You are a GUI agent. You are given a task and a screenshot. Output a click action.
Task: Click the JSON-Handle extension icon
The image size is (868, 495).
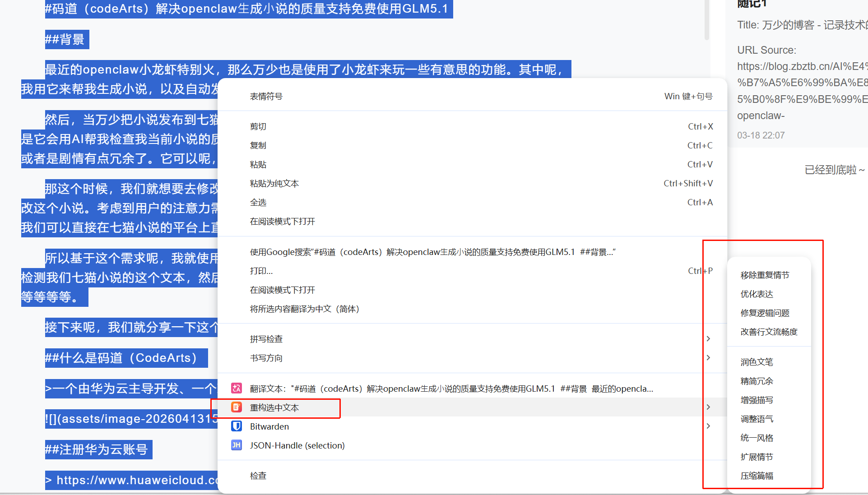point(237,445)
